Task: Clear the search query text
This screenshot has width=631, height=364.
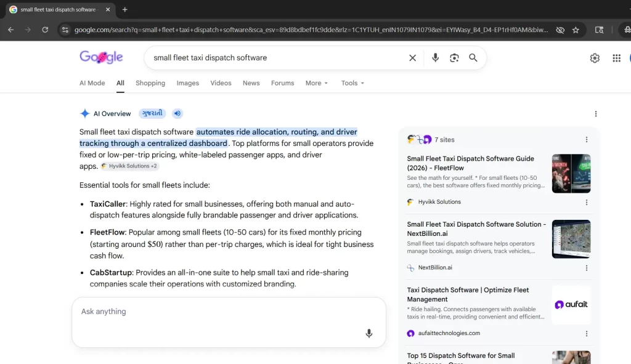Action: [412, 58]
